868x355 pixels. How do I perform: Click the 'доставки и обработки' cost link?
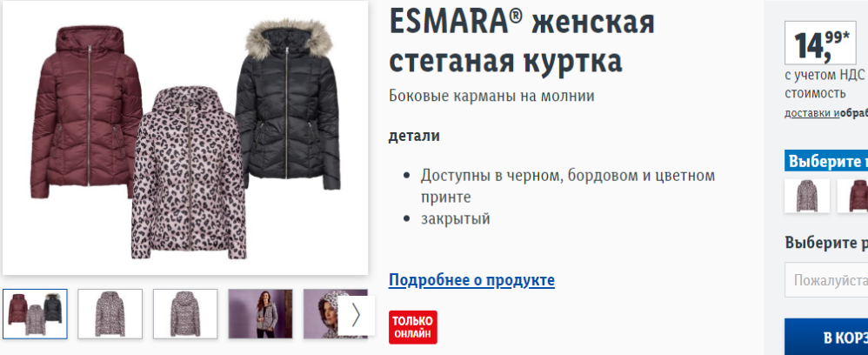click(826, 113)
